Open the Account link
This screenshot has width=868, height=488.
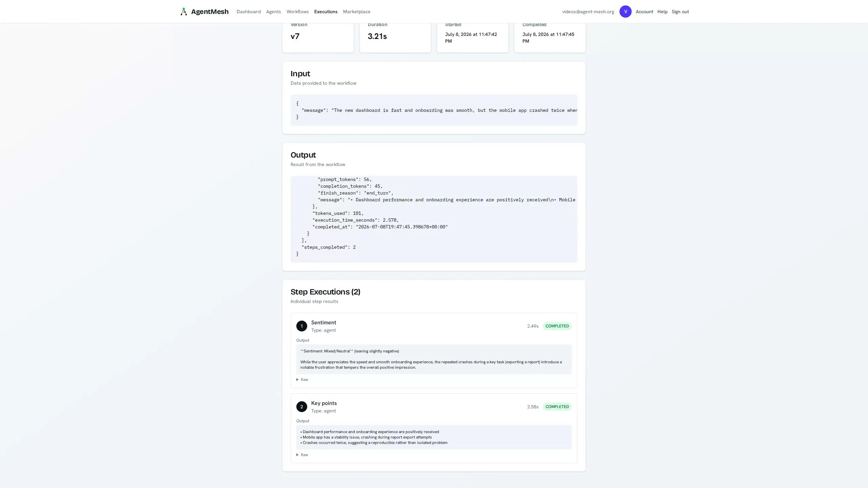click(644, 12)
